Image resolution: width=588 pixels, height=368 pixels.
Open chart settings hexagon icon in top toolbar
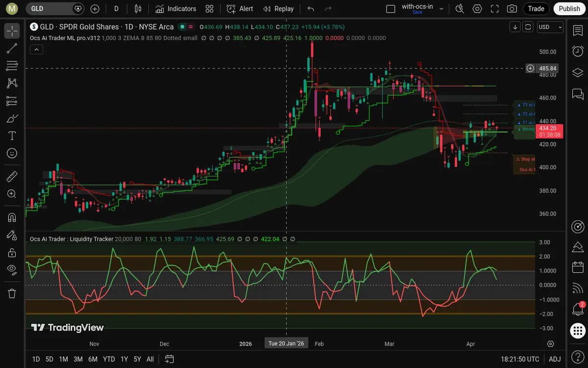click(477, 9)
